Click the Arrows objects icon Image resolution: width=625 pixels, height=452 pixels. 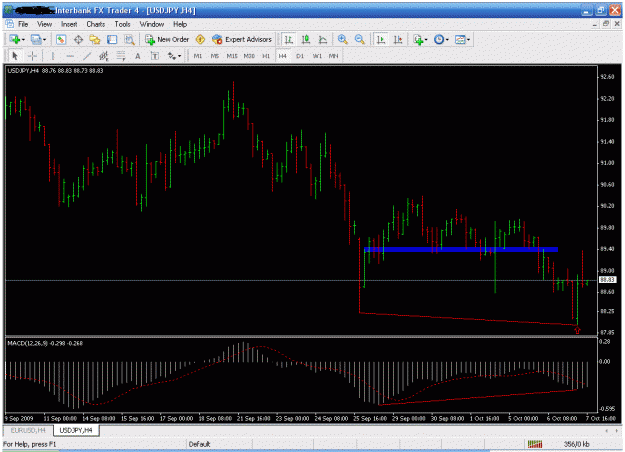pos(172,56)
